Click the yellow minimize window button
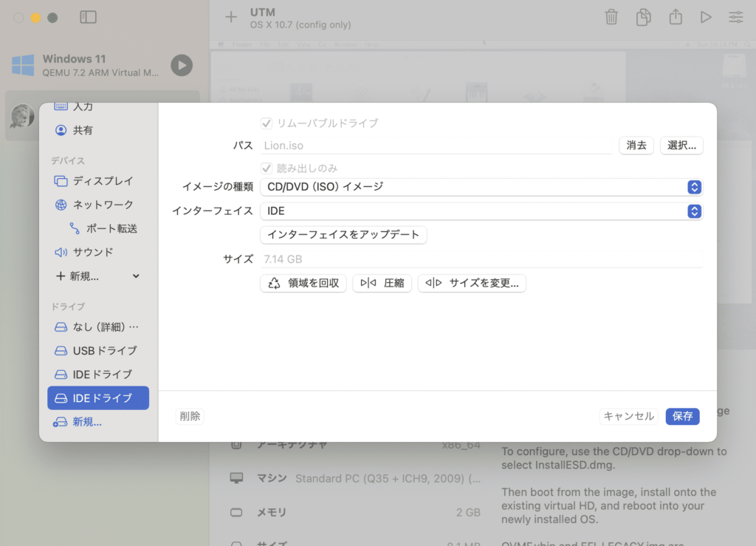Screen dimensions: 756x546 pyautogui.click(x=35, y=18)
